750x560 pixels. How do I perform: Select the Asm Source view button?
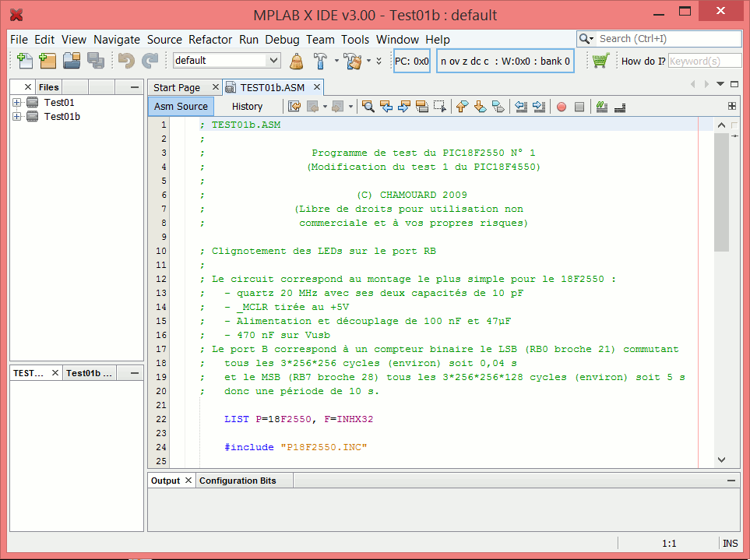(181, 107)
